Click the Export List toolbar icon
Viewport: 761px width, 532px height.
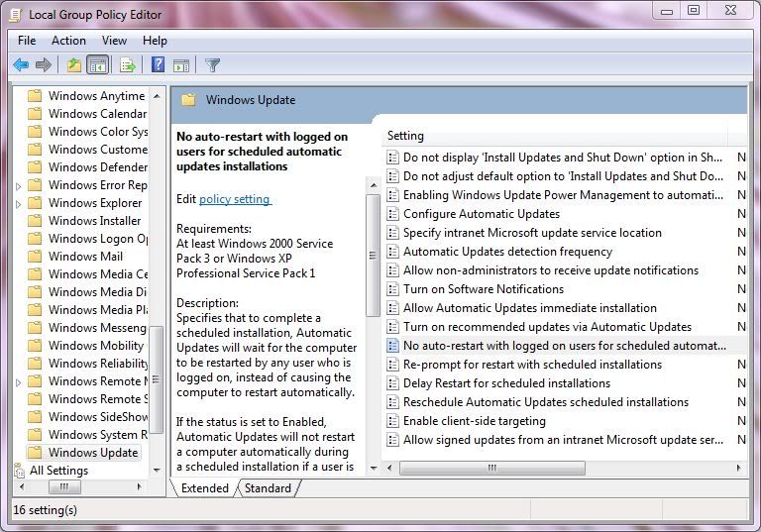coord(127,65)
